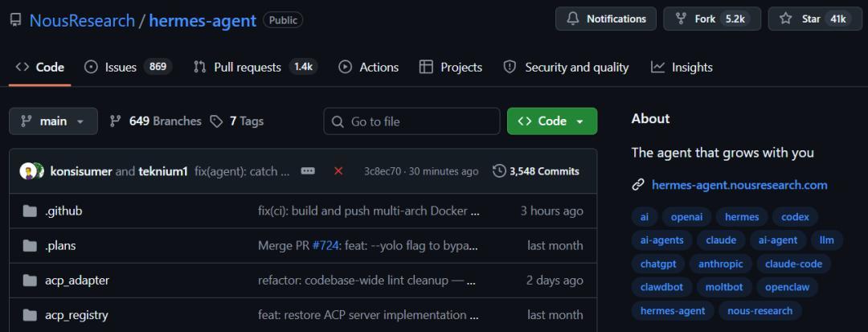The height and width of the screenshot is (332, 868).
Task: Click the failed commit status X icon
Action: click(x=338, y=170)
